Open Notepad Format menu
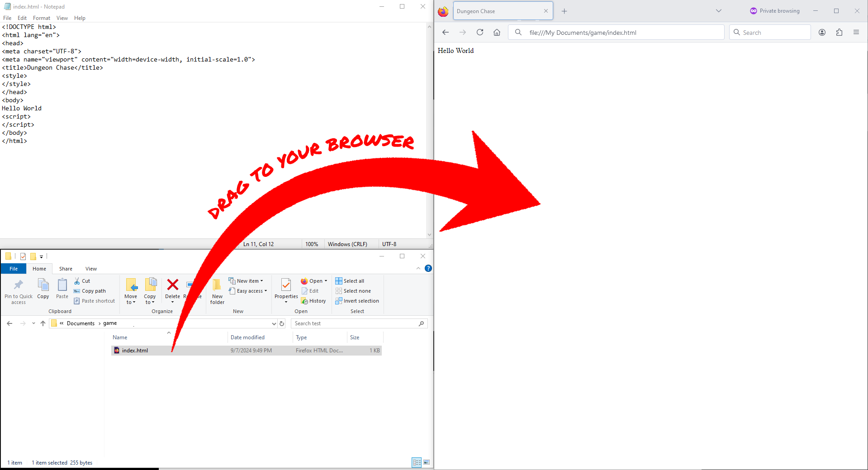868x470 pixels. 42,18
